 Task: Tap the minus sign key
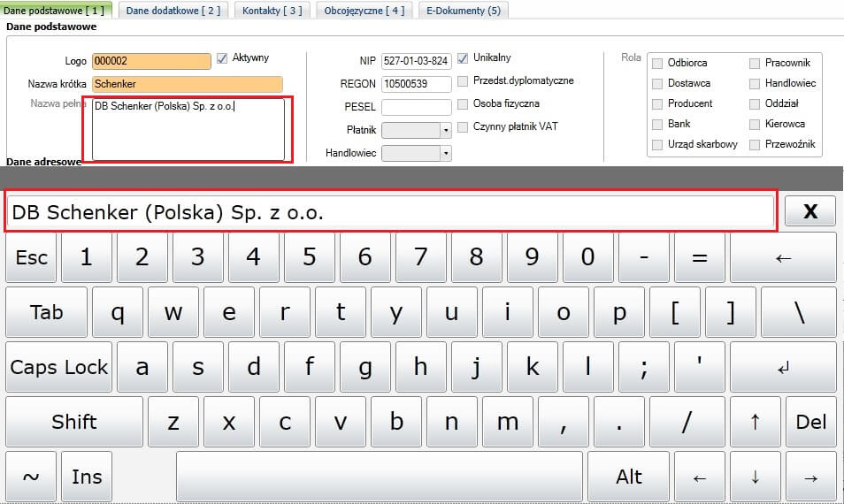click(x=644, y=257)
